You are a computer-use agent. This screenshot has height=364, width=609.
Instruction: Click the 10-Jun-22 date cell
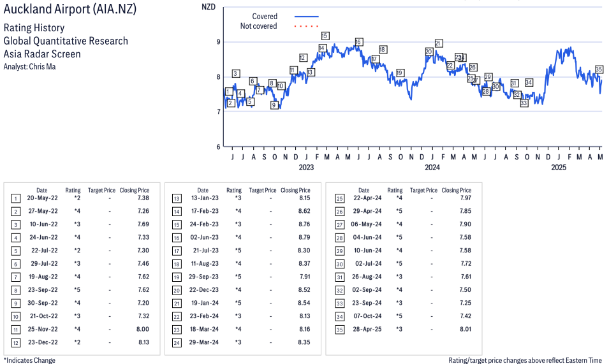(x=43, y=224)
